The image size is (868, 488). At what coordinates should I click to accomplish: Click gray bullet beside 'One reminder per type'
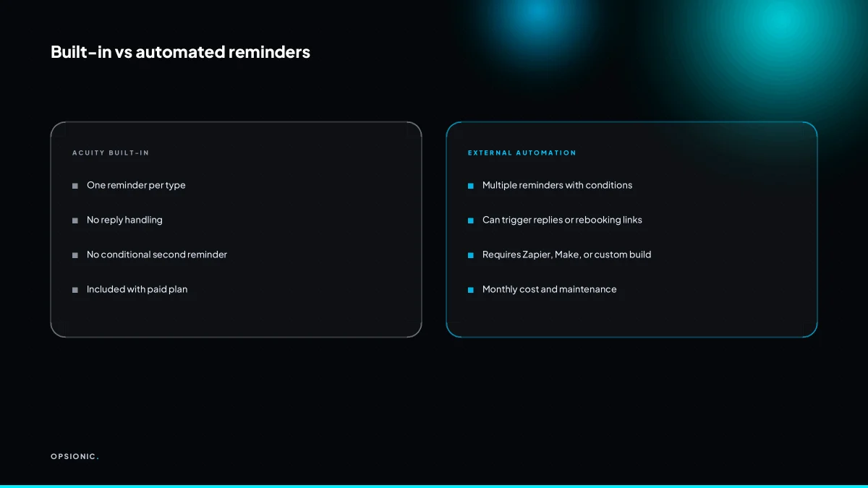point(75,187)
